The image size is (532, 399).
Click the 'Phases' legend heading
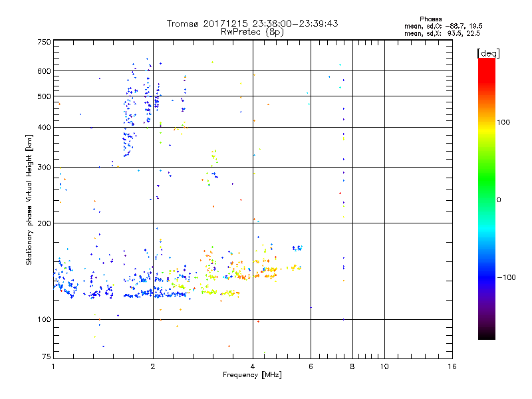tap(430, 19)
